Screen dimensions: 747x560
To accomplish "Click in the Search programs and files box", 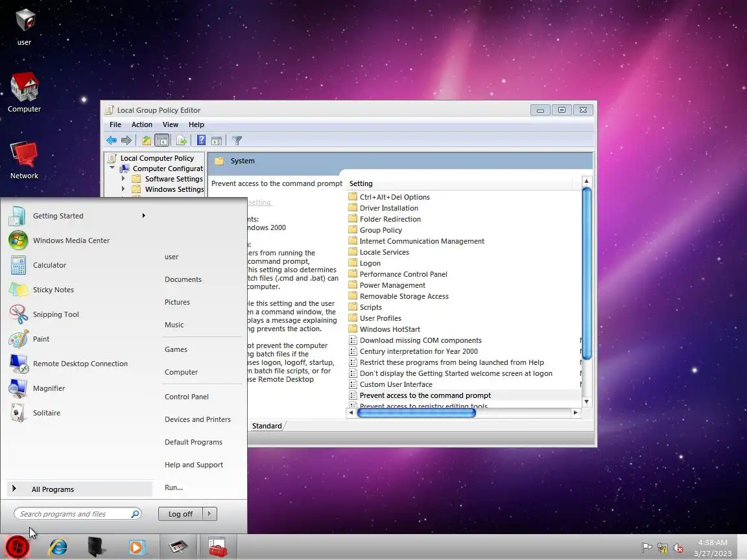I will click(77, 514).
